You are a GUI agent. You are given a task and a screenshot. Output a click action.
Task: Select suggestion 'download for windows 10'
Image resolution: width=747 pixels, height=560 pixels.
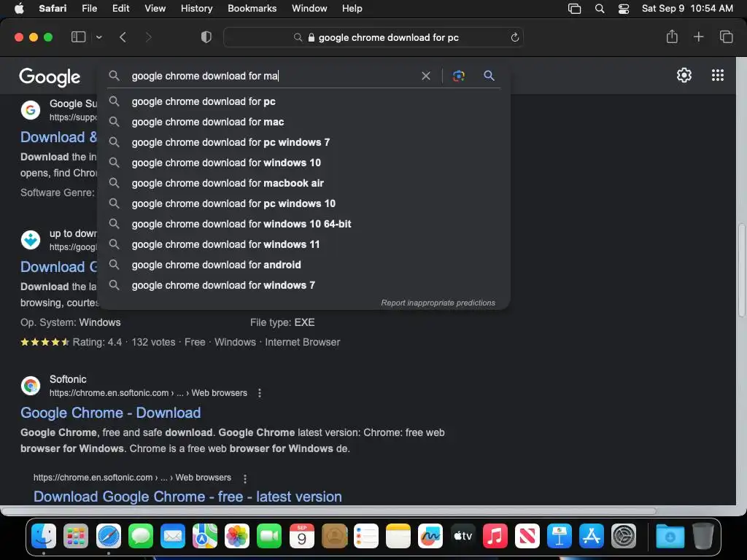(303, 163)
